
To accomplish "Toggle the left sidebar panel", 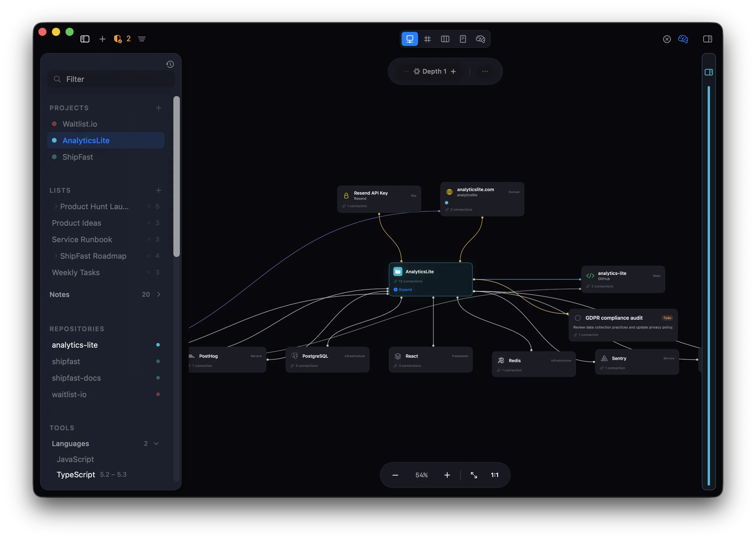I will pos(85,39).
